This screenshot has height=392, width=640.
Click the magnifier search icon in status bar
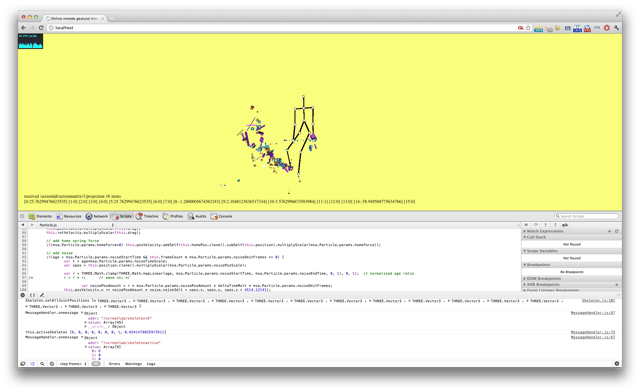[x=42, y=364]
